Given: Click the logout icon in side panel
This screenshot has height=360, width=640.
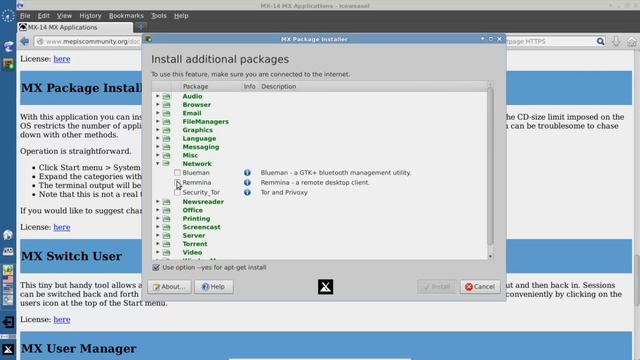Looking at the screenshot, I should click(8, 322).
